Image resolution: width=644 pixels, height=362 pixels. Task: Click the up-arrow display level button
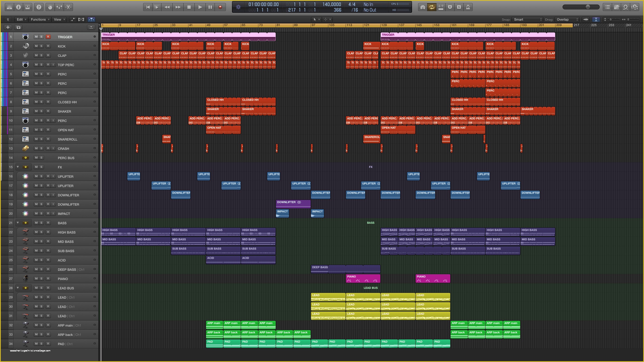8,19
